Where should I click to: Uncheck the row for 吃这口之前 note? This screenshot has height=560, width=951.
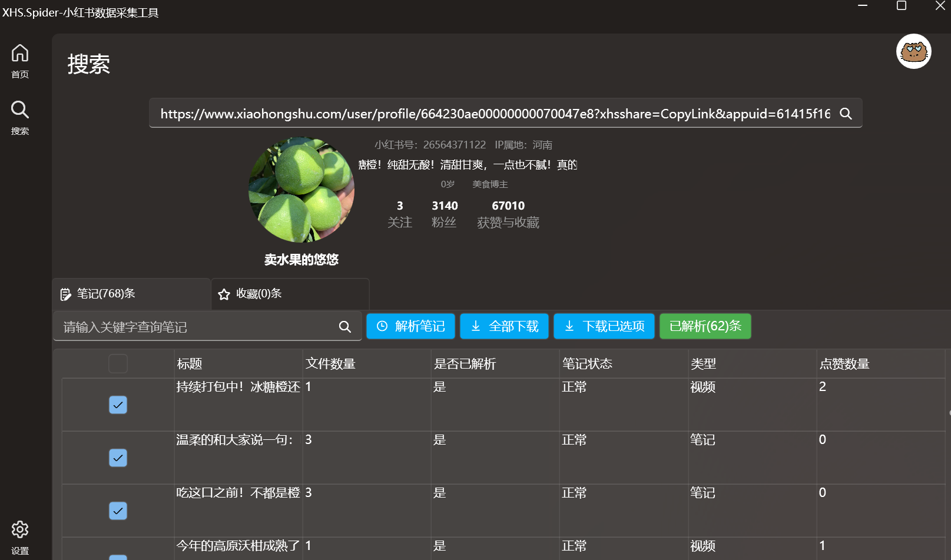click(118, 511)
